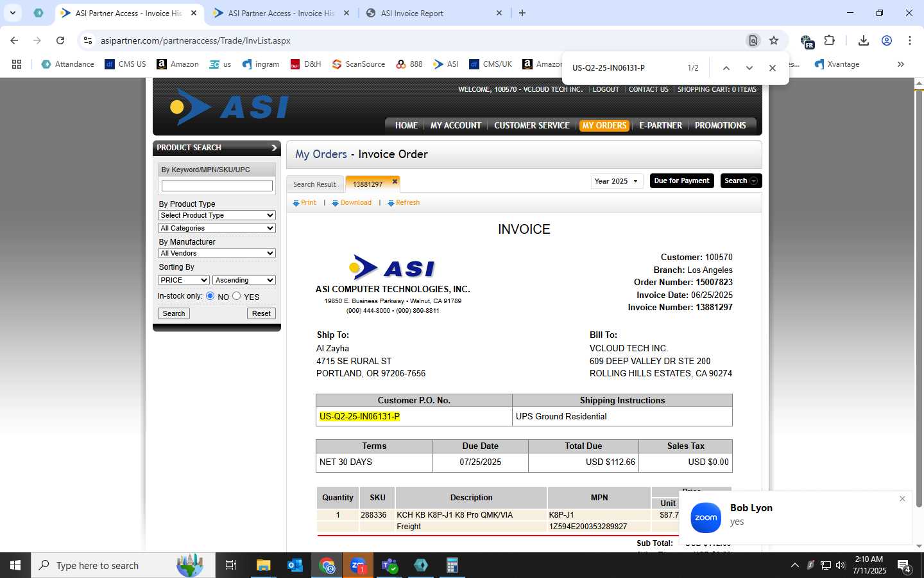The height and width of the screenshot is (578, 924).
Task: Open the All Categories dropdown
Action: (217, 228)
